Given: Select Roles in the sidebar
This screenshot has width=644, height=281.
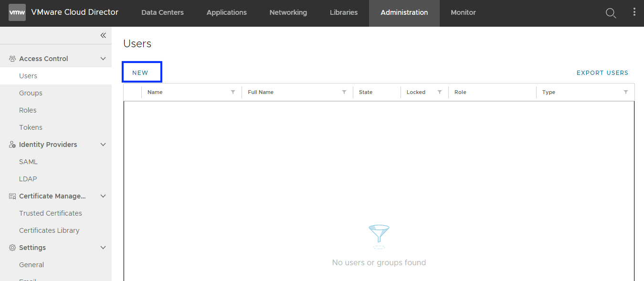Looking at the screenshot, I should (x=28, y=110).
